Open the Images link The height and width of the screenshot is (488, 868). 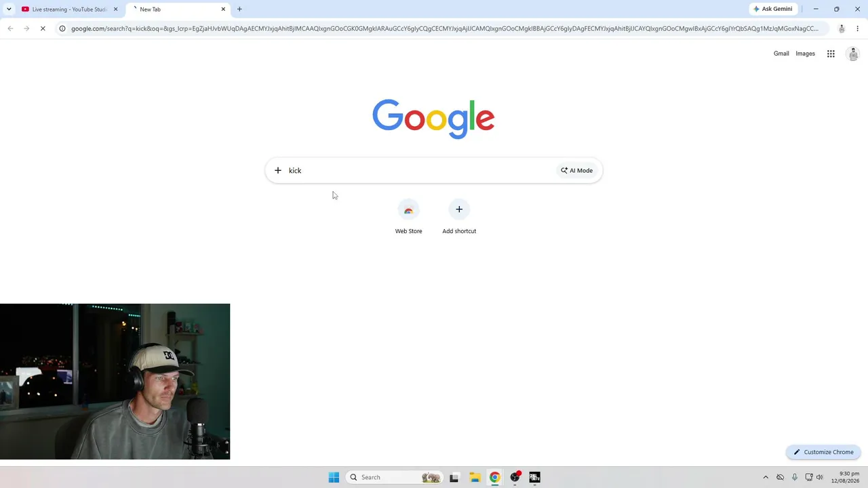point(805,54)
